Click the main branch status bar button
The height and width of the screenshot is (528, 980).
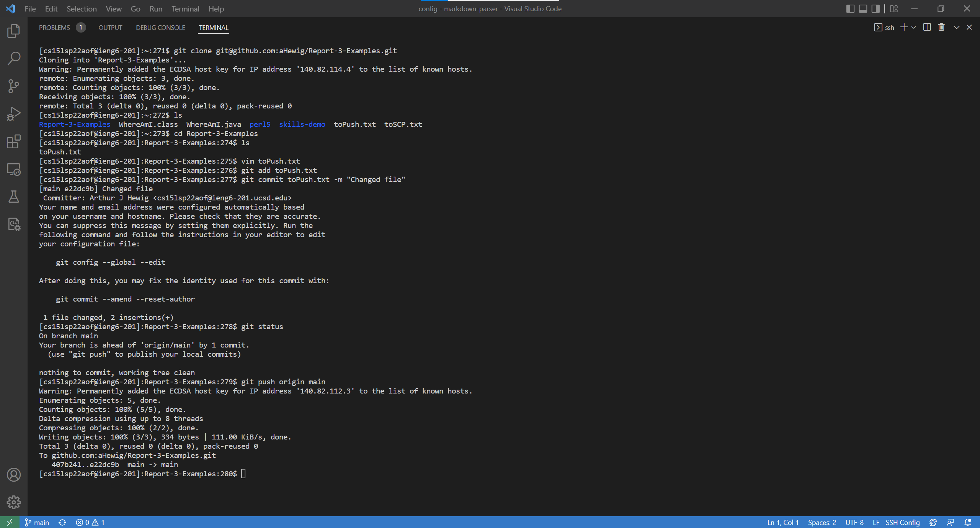[37, 522]
